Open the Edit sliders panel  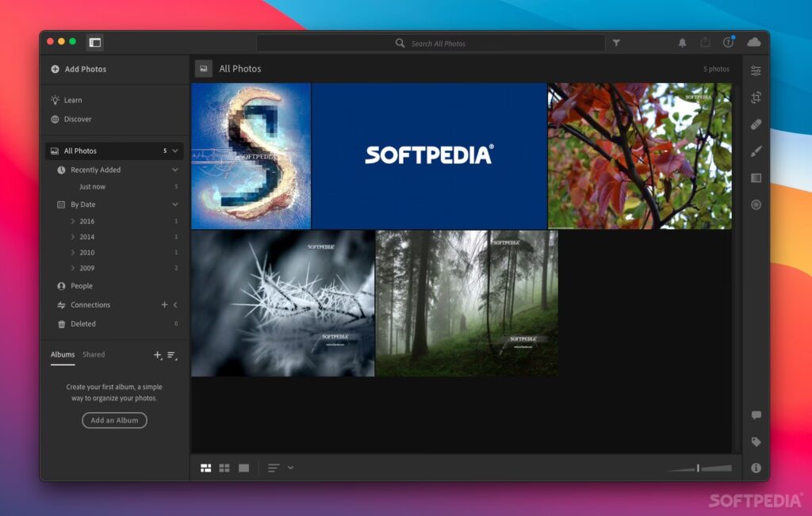(756, 71)
